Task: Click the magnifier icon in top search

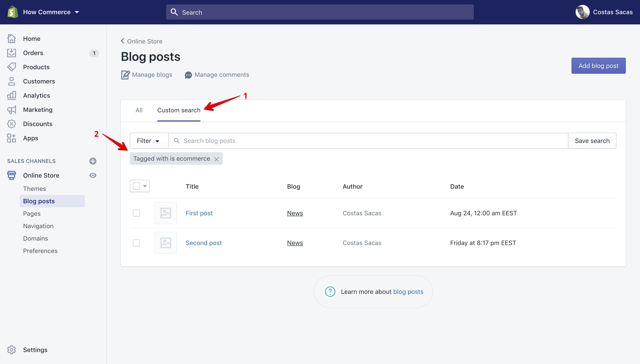Action: (174, 12)
